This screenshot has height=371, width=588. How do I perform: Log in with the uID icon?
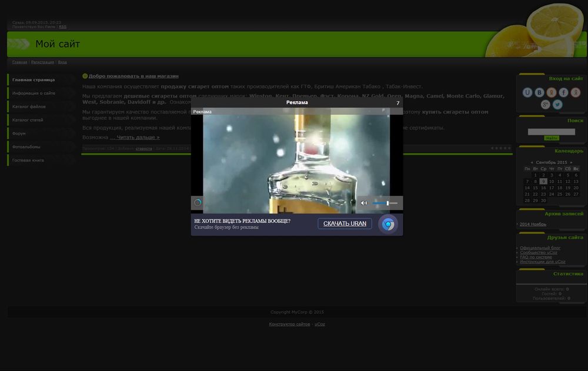point(527,92)
